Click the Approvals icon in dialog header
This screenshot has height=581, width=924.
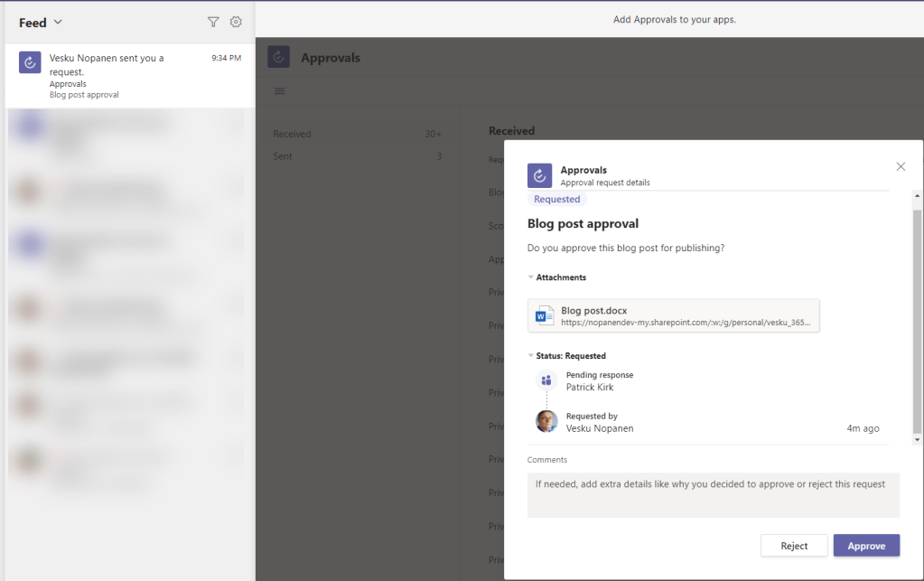539,175
